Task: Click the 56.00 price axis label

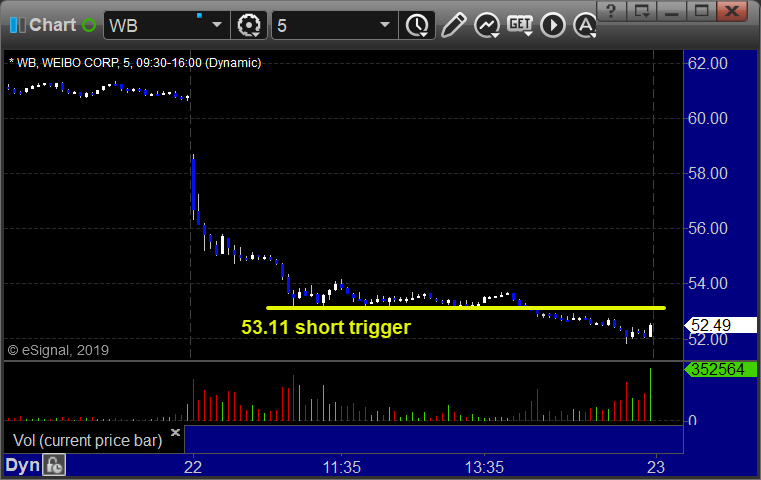Action: tap(708, 228)
